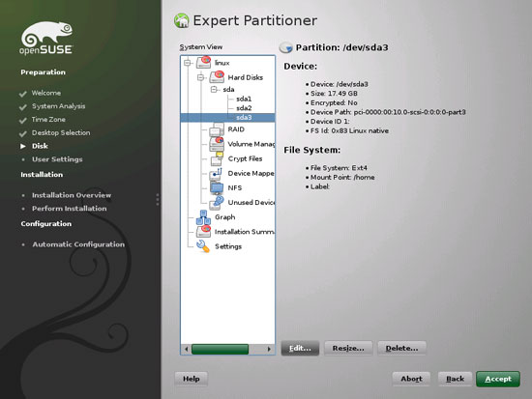Click the Graph icon in tree
The height and width of the screenshot is (399, 532).
click(x=203, y=217)
